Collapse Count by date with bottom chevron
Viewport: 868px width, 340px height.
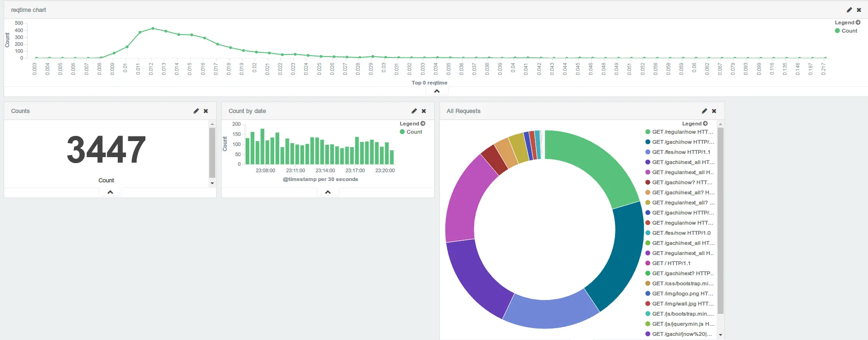[x=328, y=192]
